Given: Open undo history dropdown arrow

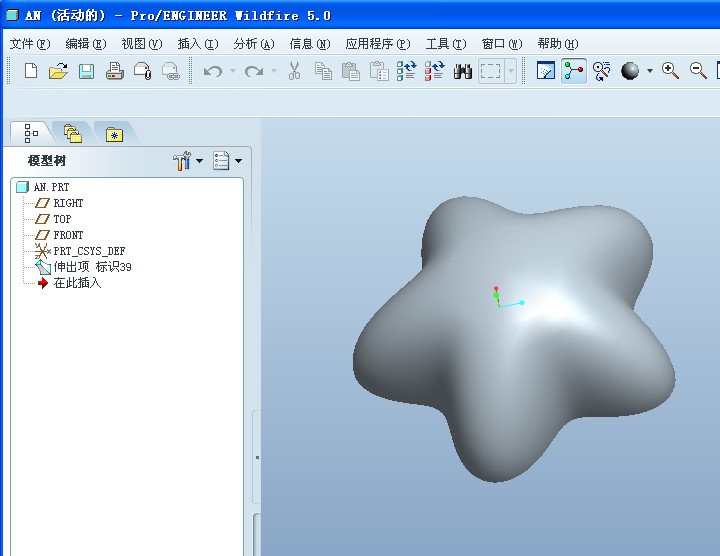Looking at the screenshot, I should [x=233, y=71].
